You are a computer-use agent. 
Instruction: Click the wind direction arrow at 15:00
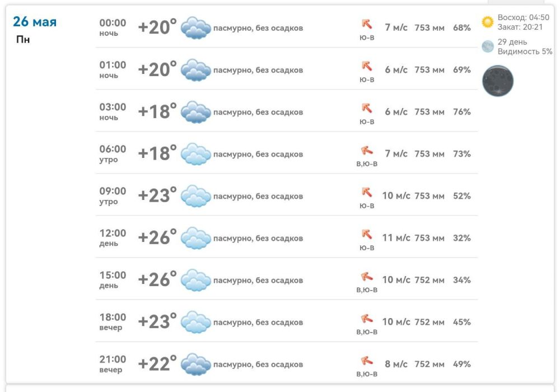(367, 276)
